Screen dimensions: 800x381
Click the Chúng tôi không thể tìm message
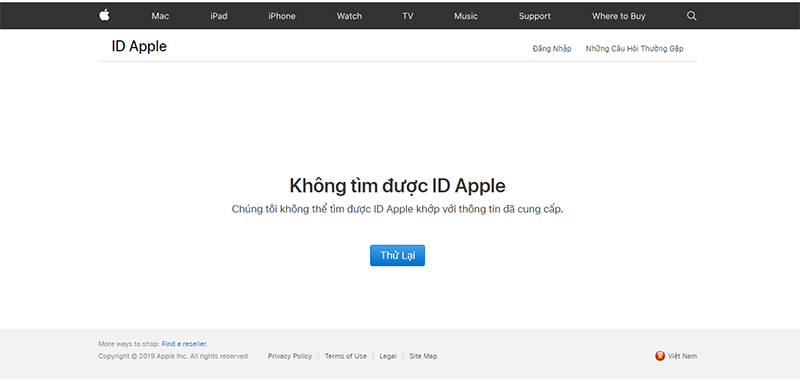397,210
